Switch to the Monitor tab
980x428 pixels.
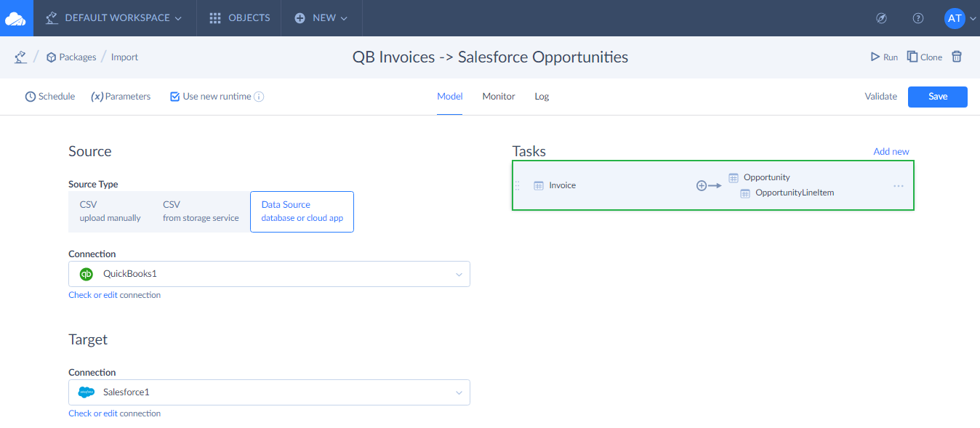click(x=499, y=96)
